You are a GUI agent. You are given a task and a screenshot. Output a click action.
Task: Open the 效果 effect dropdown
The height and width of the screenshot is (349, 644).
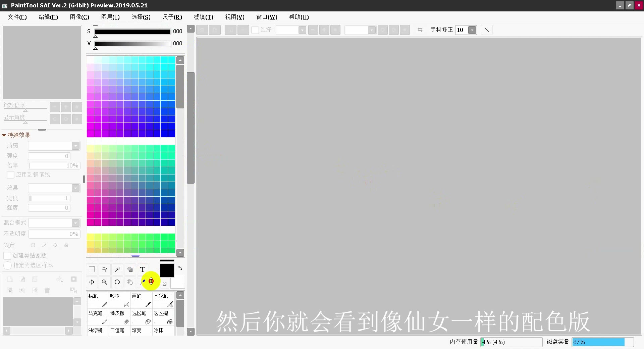click(76, 188)
